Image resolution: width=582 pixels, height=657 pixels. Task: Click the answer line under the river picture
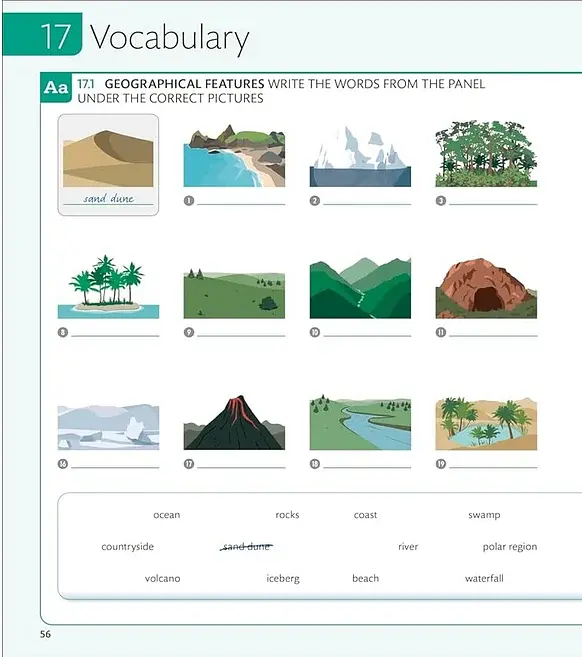367,467
